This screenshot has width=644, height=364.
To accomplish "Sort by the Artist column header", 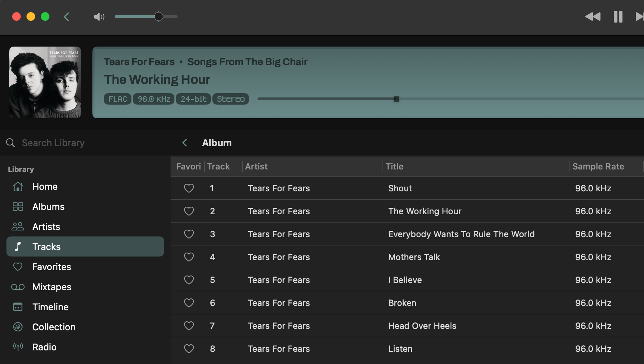I will tap(312, 167).
